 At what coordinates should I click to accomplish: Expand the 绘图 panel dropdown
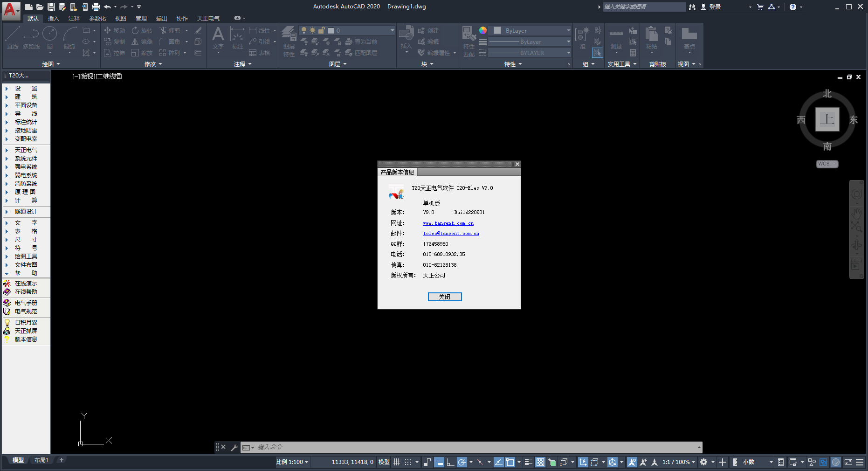point(51,64)
